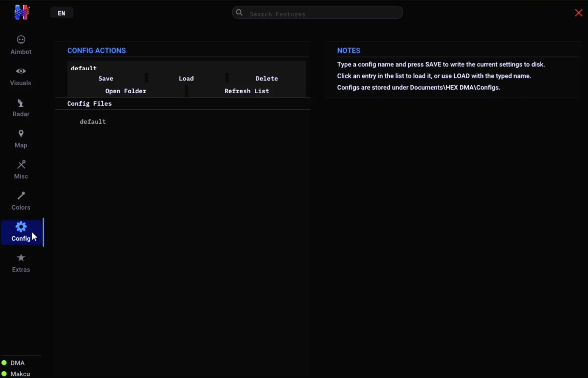This screenshot has height=378, width=588.
Task: Open the configs folder
Action: coord(126,91)
